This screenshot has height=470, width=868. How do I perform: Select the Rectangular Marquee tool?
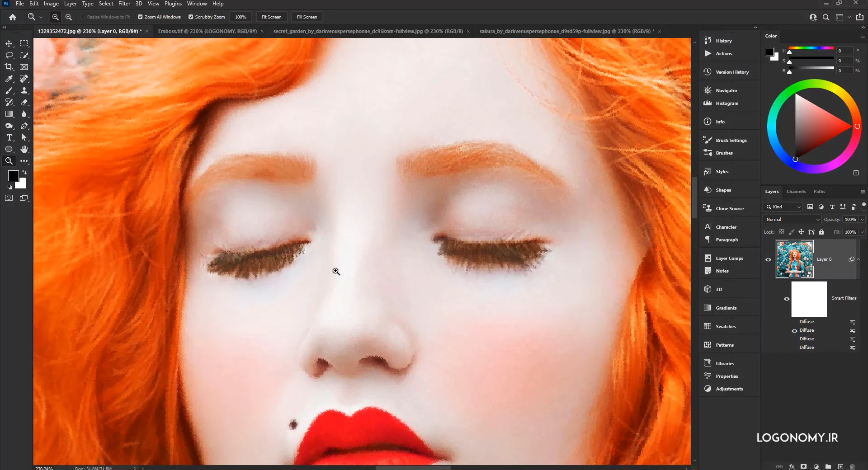pyautogui.click(x=24, y=43)
